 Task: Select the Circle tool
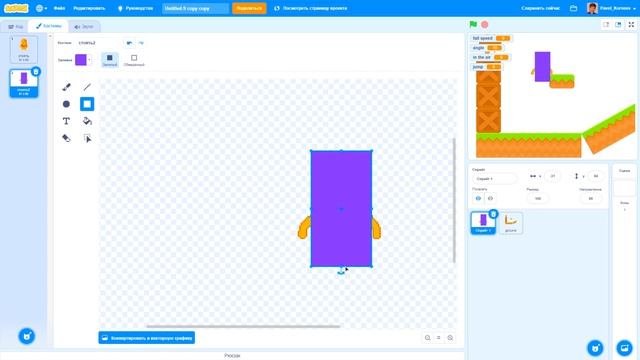coord(66,104)
